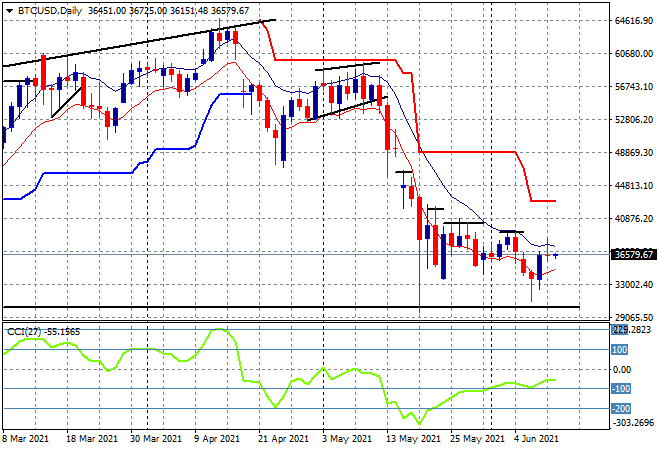Image resolution: width=660 pixels, height=450 pixels.
Task: Click the OHLC values in the chart header
Action: (x=168, y=11)
